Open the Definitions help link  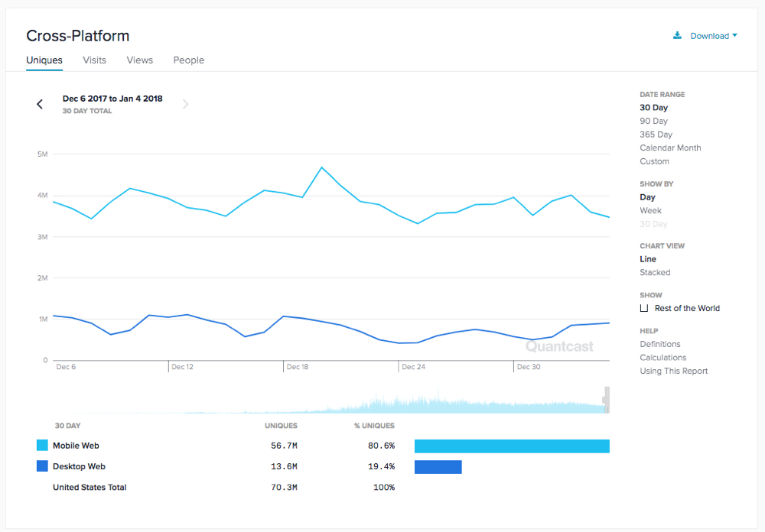coord(659,344)
